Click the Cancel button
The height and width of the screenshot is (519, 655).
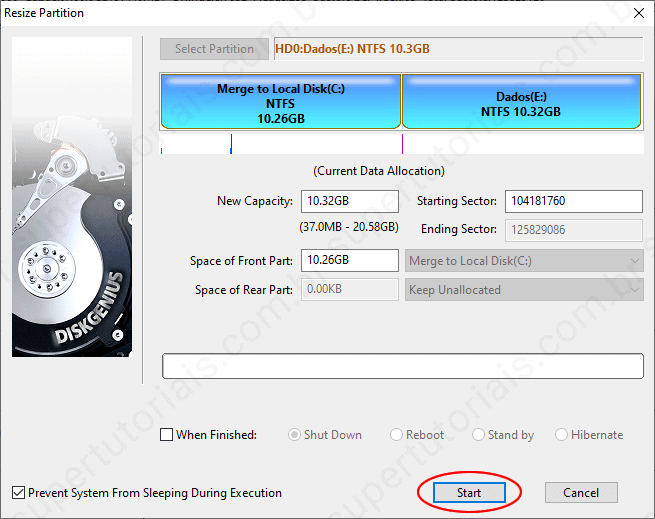click(580, 493)
